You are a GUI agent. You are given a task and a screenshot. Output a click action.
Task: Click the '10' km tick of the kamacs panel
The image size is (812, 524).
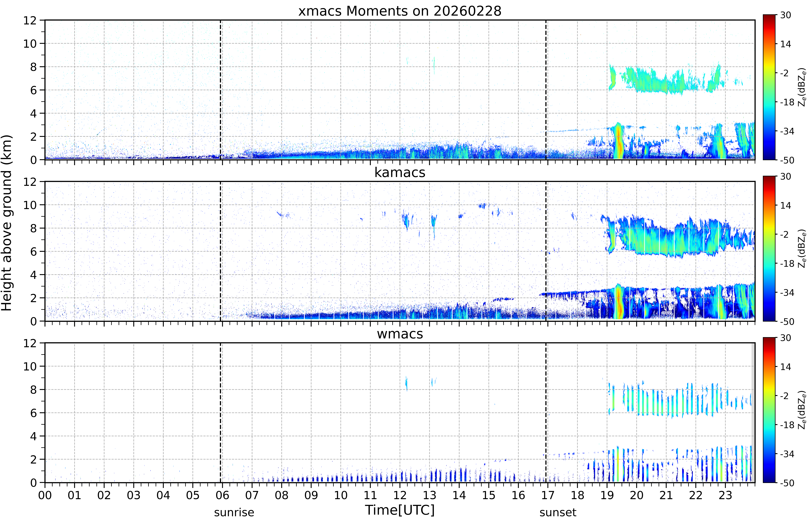[30, 205]
